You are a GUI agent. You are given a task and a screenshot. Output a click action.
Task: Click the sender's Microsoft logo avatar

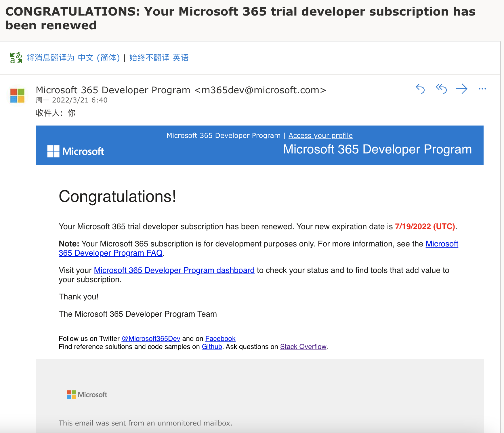18,96
